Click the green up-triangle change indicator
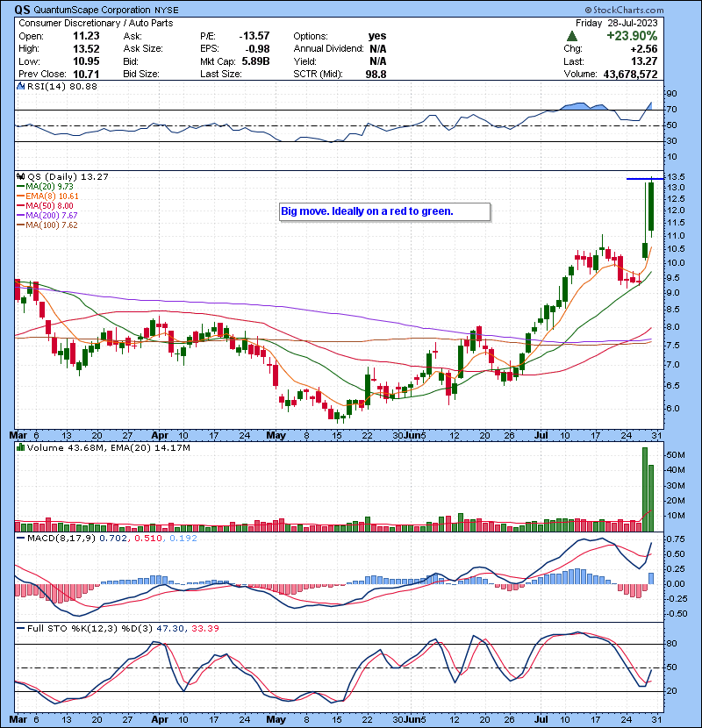This screenshot has height=728, width=702. pos(572,36)
